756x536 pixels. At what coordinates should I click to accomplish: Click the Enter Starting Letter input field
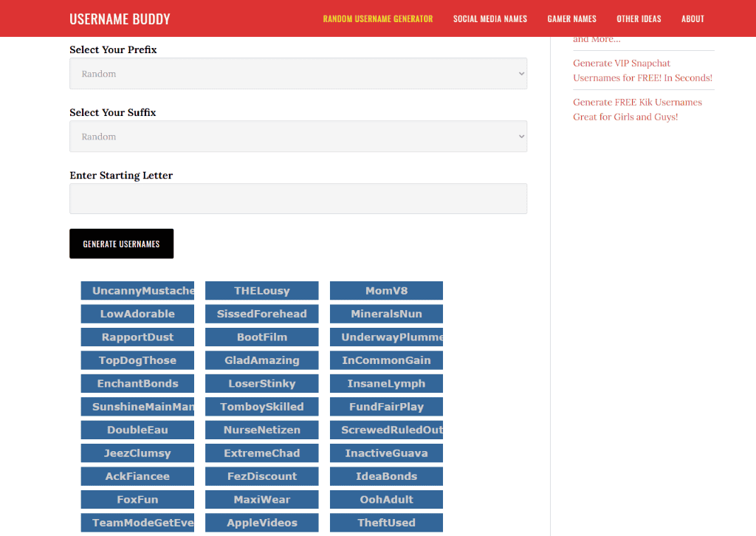298,199
